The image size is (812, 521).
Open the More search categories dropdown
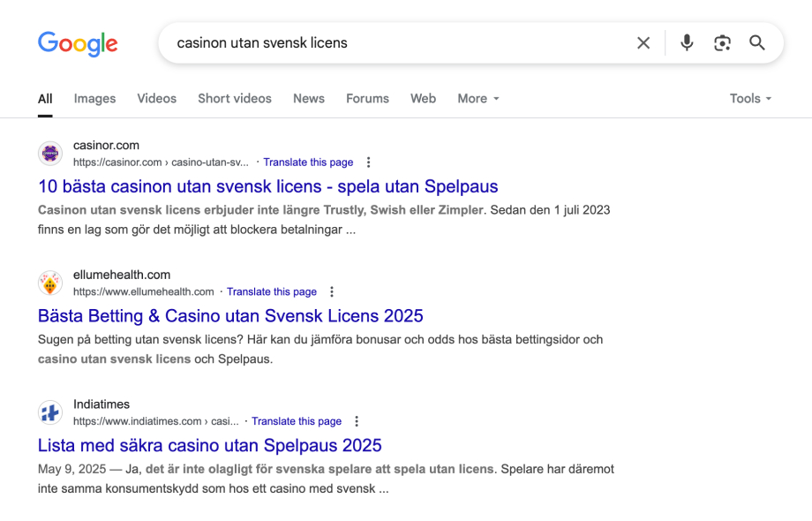point(477,98)
